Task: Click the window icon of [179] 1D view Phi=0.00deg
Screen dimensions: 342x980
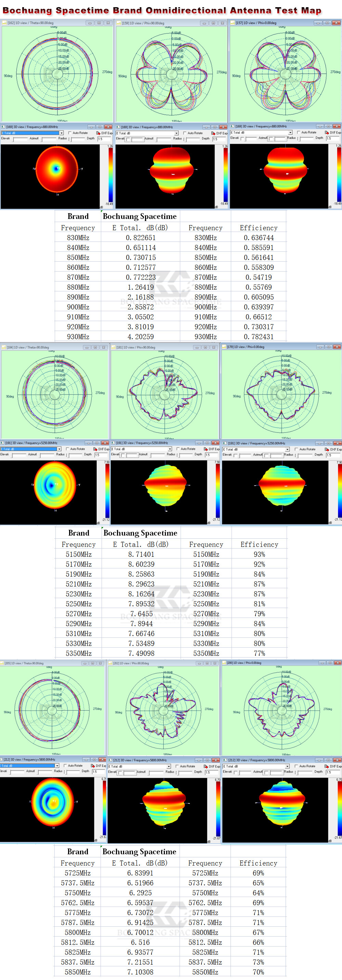Action: point(224,347)
